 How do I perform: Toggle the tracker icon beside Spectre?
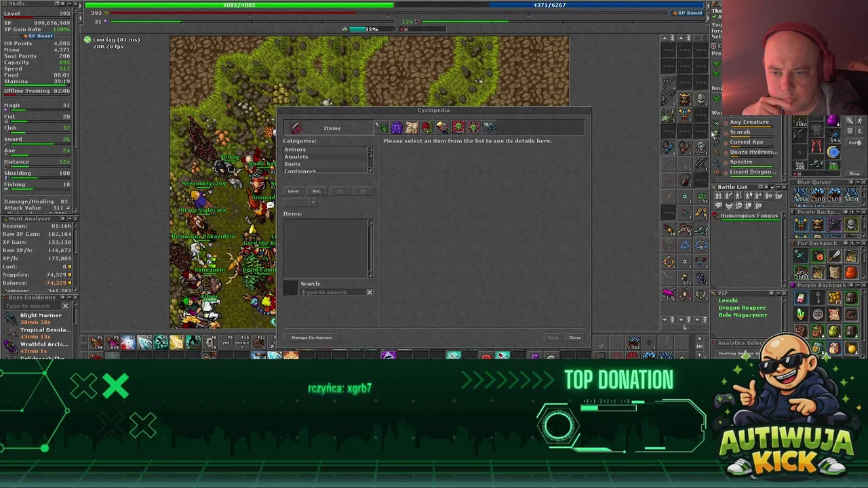726,163
